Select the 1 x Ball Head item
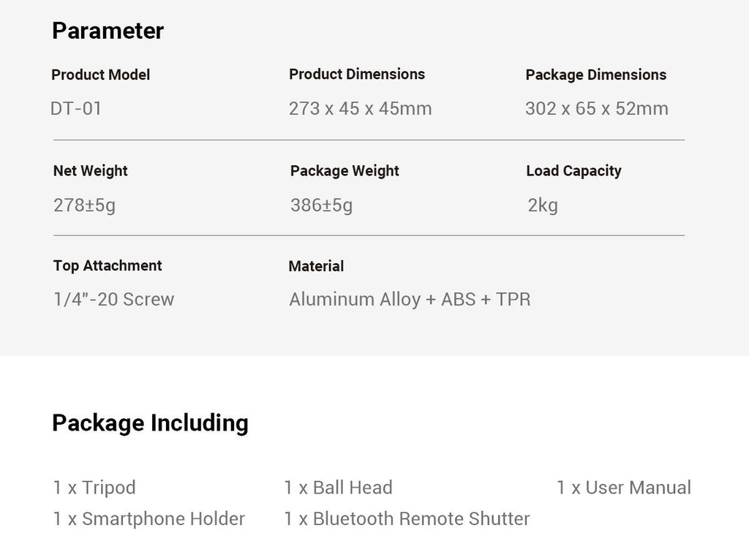The width and height of the screenshot is (749, 560). tap(338, 488)
